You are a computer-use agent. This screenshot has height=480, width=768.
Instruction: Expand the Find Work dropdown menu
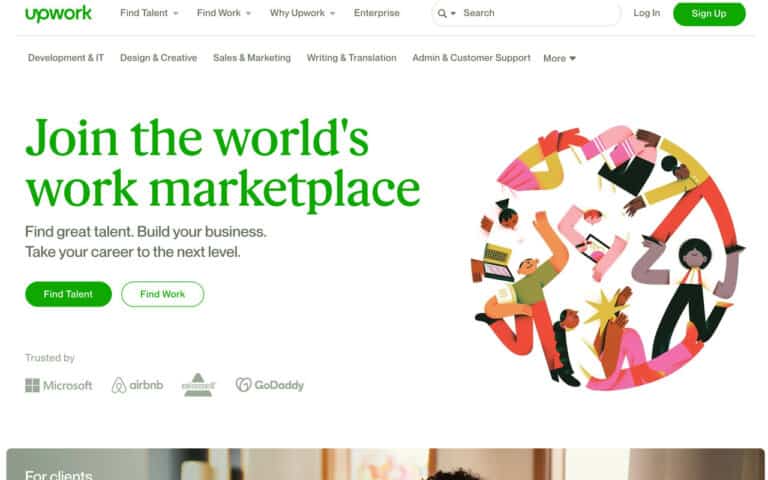point(224,13)
